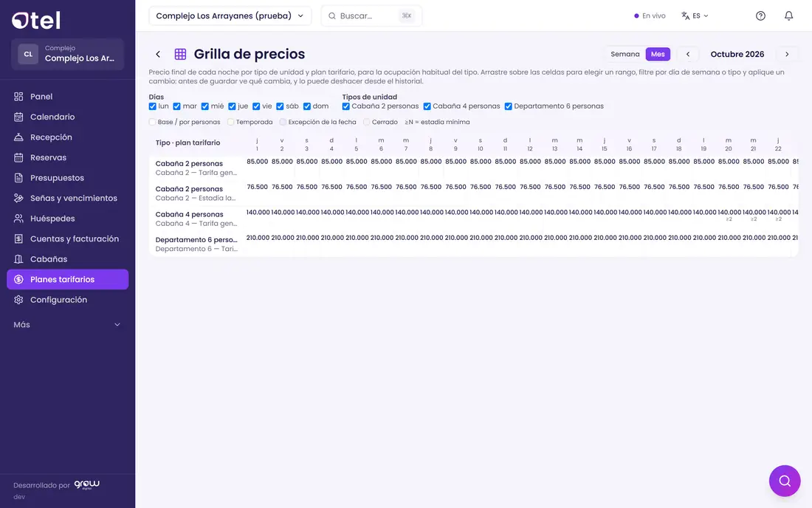
Task: Open Señas y vencimientos icon
Action: (x=18, y=198)
